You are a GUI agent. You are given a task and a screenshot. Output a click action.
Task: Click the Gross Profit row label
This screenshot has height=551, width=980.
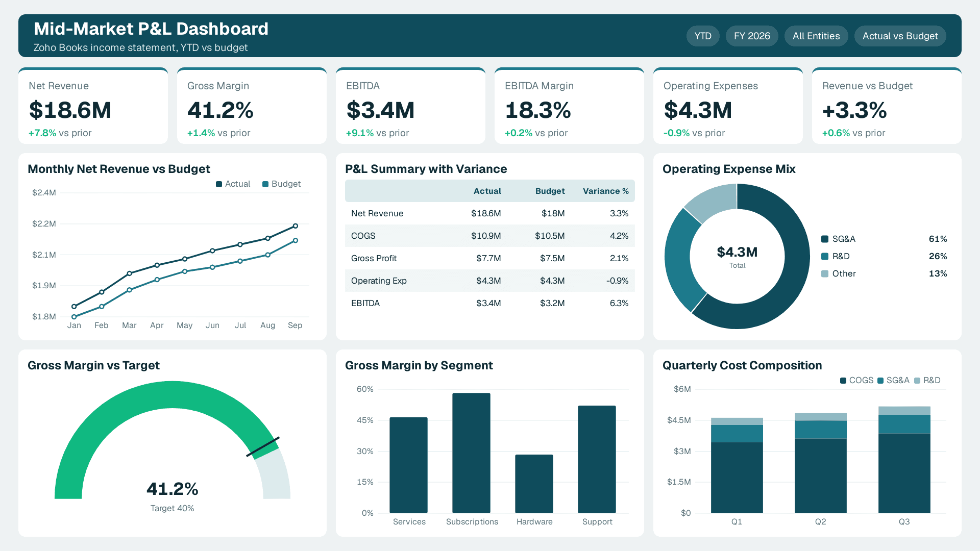click(x=374, y=258)
